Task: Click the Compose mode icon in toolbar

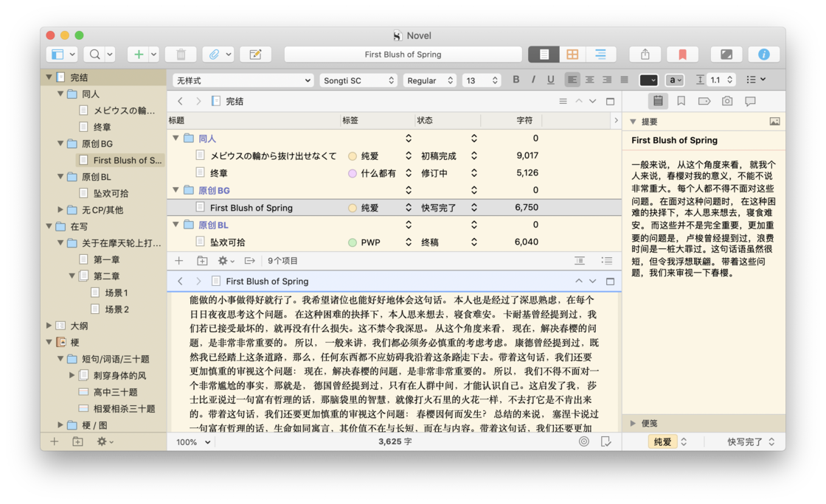Action: click(726, 55)
